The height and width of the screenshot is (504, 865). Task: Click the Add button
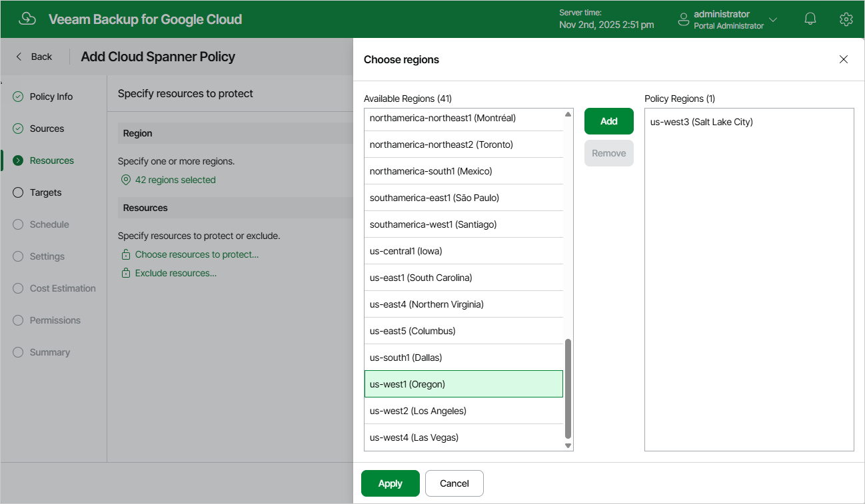coord(609,121)
